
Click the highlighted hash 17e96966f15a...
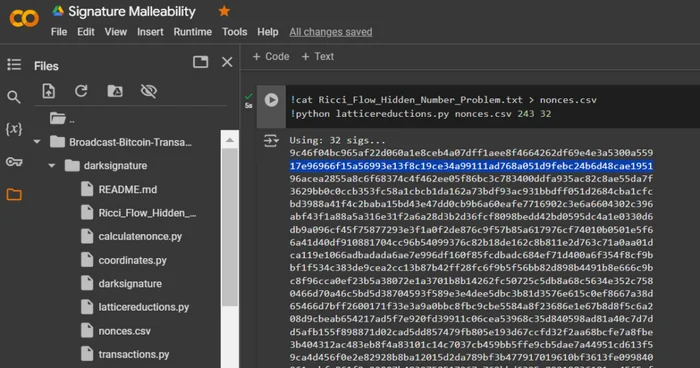(471, 166)
